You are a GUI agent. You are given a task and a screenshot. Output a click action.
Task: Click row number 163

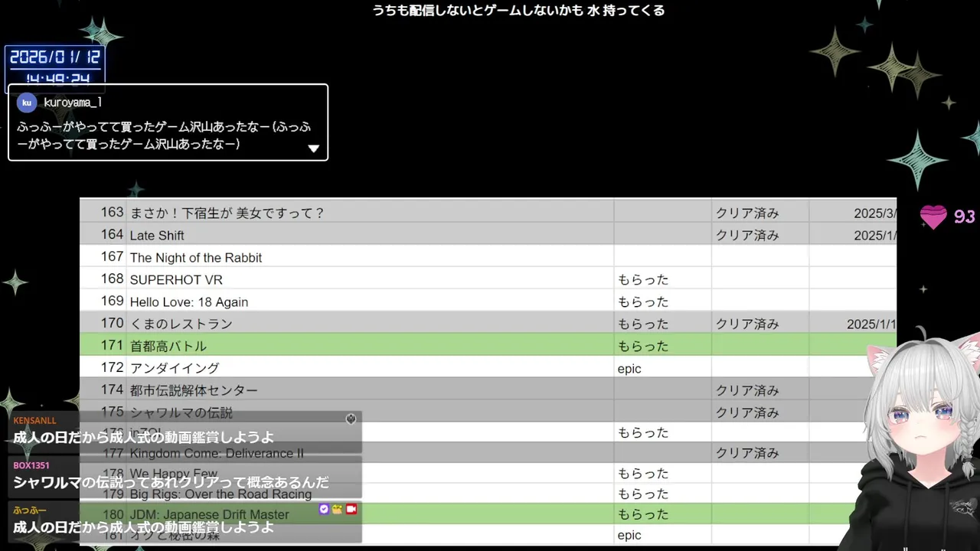click(112, 212)
